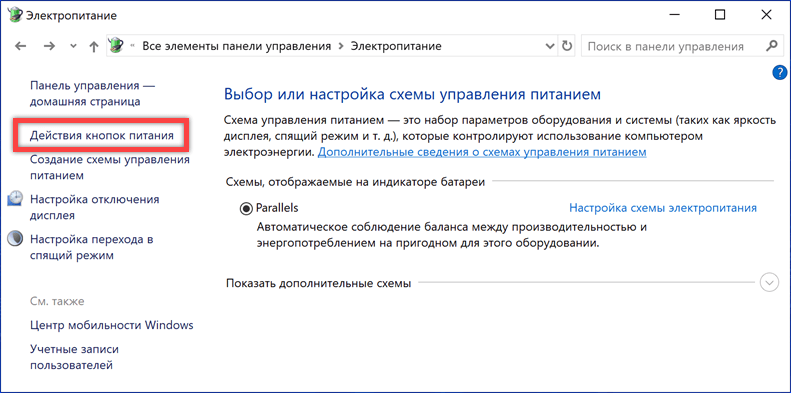Refresh the control panel page
791x393 pixels.
pos(567,46)
